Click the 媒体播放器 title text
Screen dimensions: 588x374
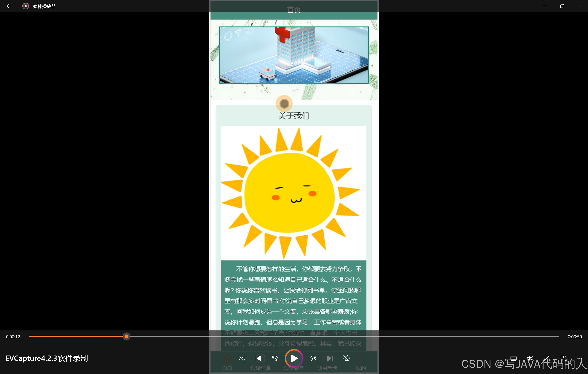(x=44, y=6)
